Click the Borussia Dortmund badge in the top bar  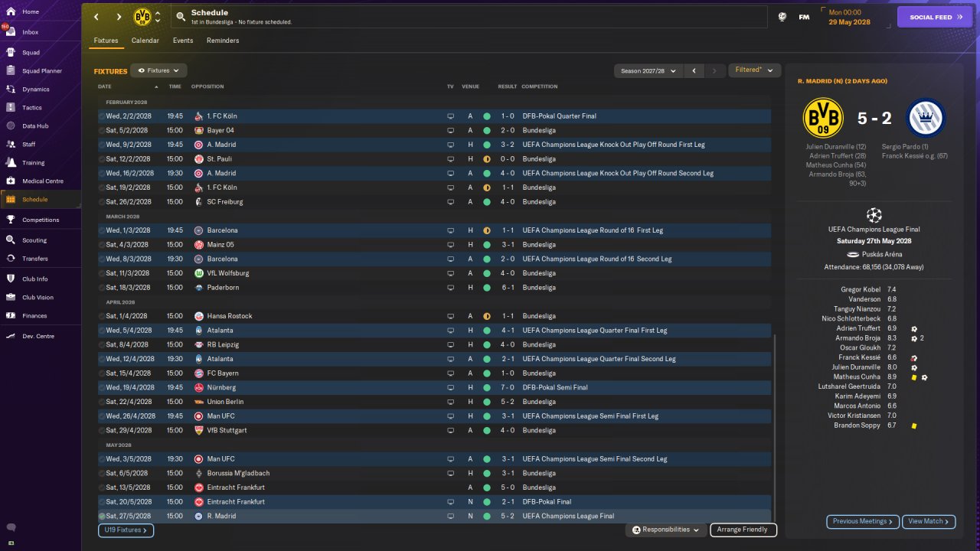[x=142, y=17]
